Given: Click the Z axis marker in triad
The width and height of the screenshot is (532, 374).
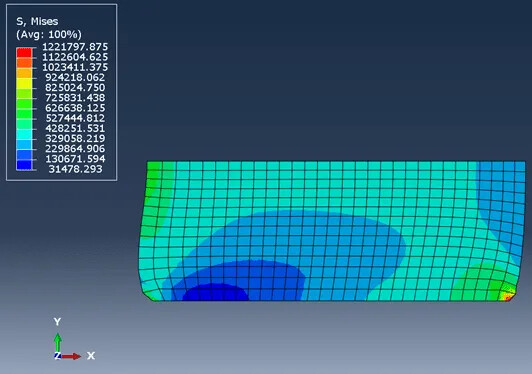Looking at the screenshot, I should 58,356.
